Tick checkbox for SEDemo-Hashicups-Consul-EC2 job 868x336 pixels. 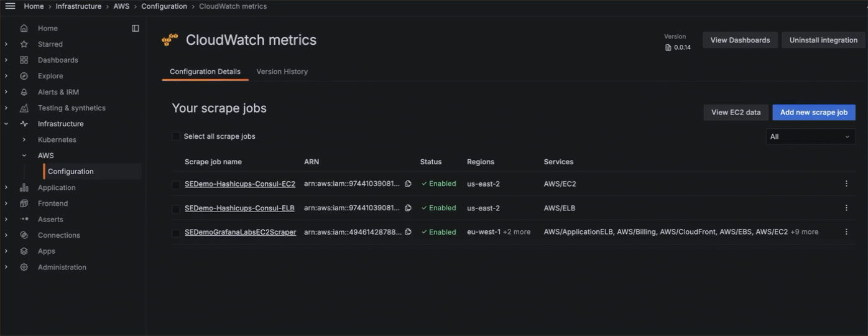click(x=176, y=185)
